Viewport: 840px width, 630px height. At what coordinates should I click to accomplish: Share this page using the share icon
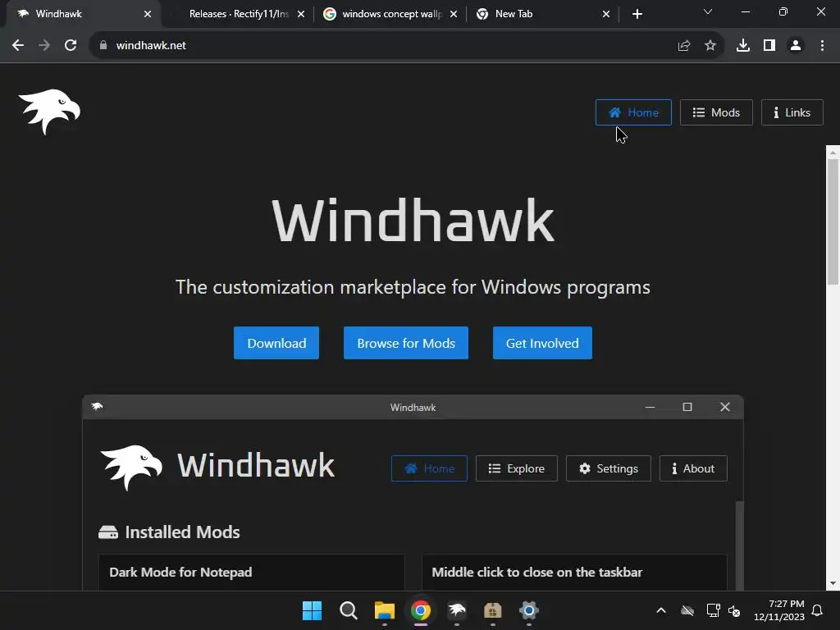click(684, 46)
